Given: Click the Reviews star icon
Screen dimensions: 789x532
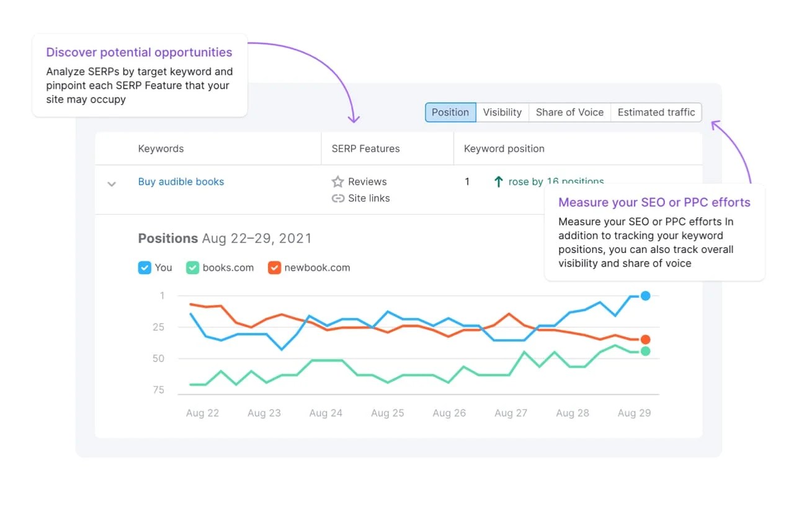Looking at the screenshot, I should coord(337,182).
